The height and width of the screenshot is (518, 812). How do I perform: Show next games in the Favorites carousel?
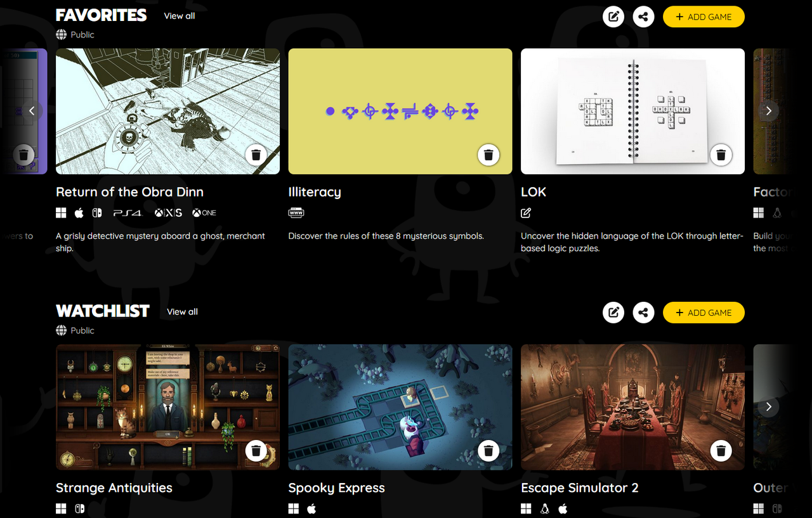pos(769,111)
